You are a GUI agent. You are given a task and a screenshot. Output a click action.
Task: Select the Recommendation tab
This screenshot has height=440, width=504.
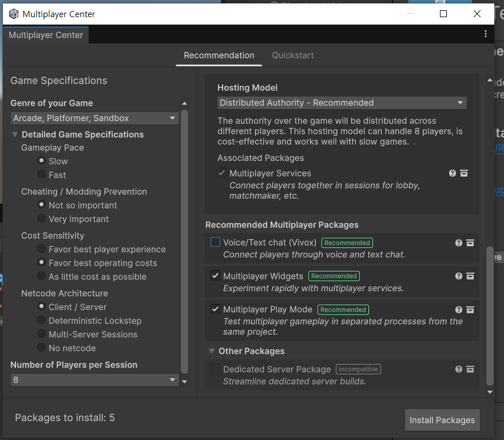[x=219, y=55]
